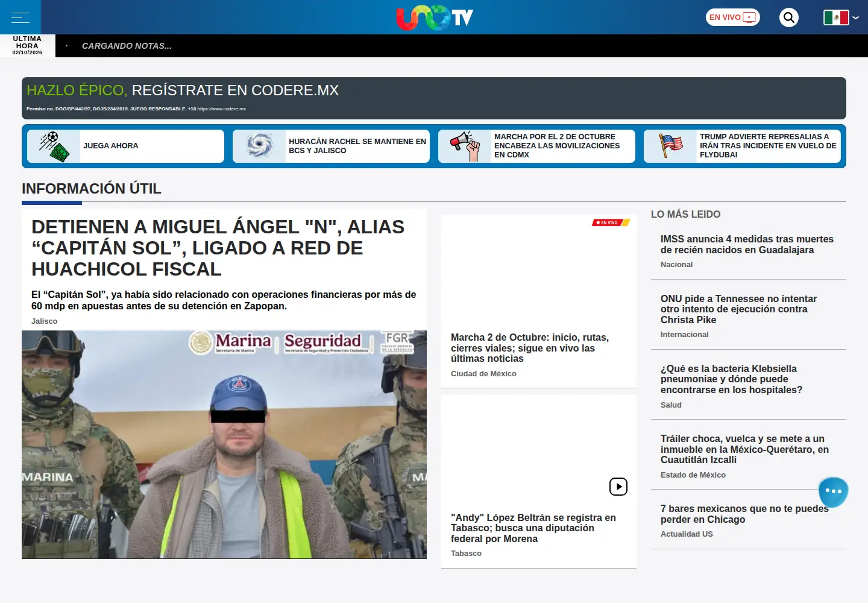
Task: Click the Capitán Sol arrest photo
Action: (x=224, y=444)
